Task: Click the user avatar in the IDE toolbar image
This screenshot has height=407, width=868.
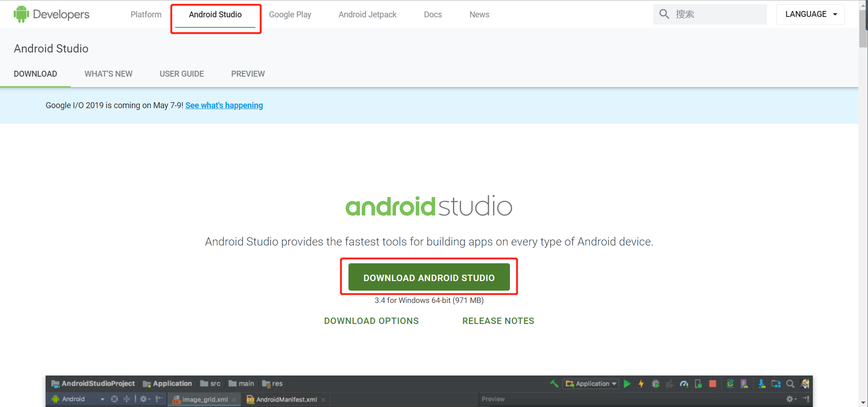Action: pyautogui.click(x=805, y=384)
